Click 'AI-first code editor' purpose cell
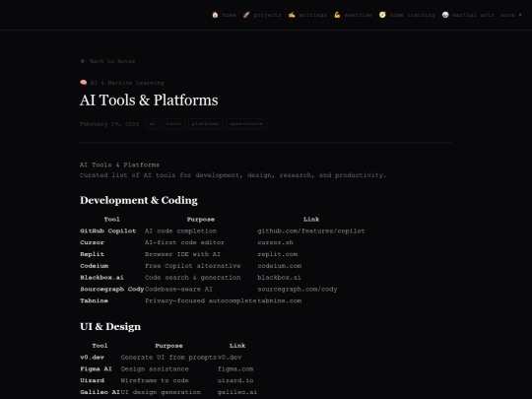 pyautogui.click(x=184, y=242)
